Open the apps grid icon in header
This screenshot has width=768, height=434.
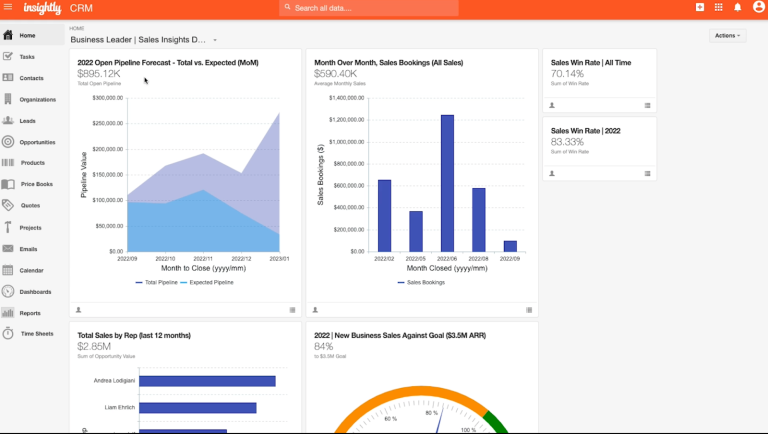coord(718,7)
